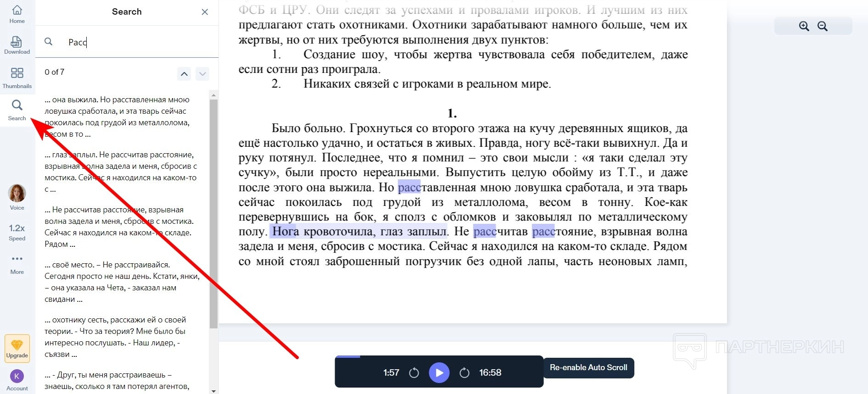This screenshot has height=394, width=868.
Task: Open the Search sidebar tab
Action: tap(17, 111)
